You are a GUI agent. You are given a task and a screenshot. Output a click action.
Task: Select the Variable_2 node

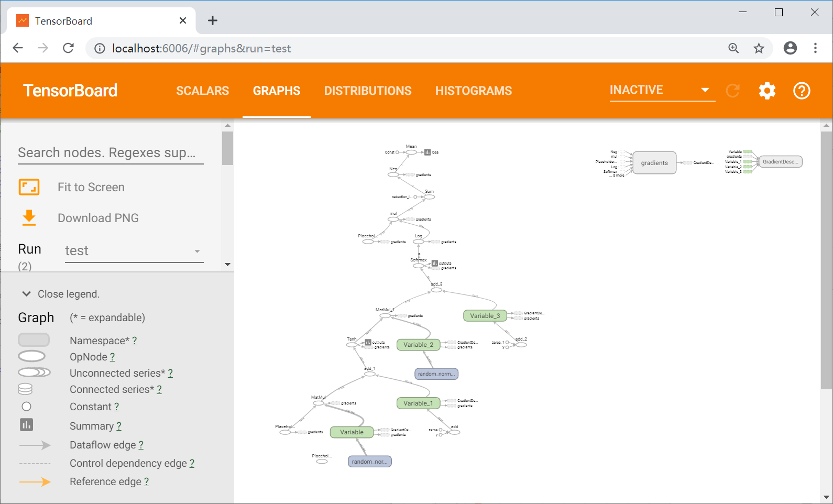coord(418,345)
